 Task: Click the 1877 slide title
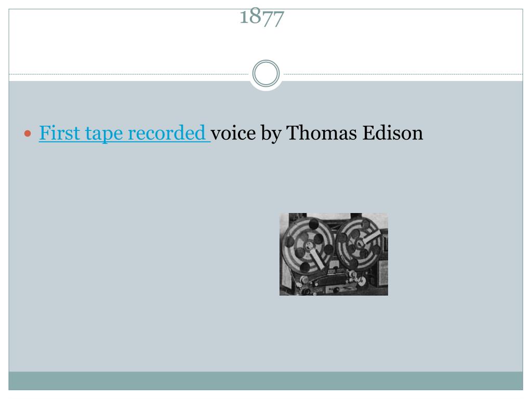pos(262,17)
